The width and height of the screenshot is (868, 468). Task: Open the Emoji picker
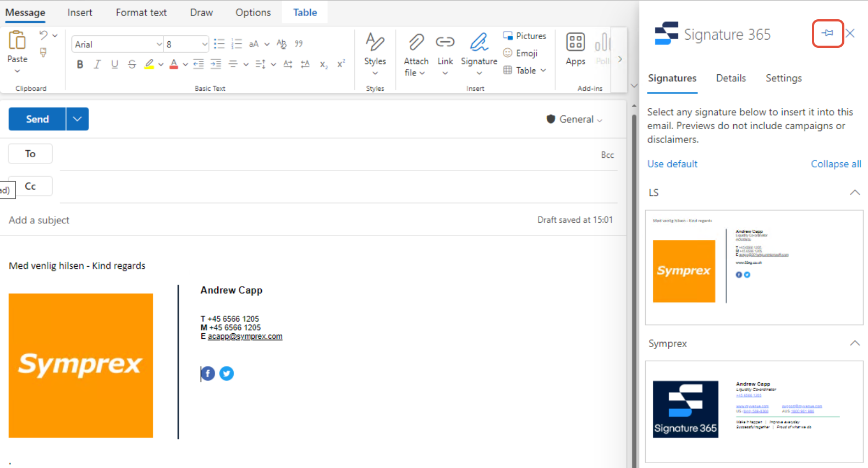click(x=520, y=53)
